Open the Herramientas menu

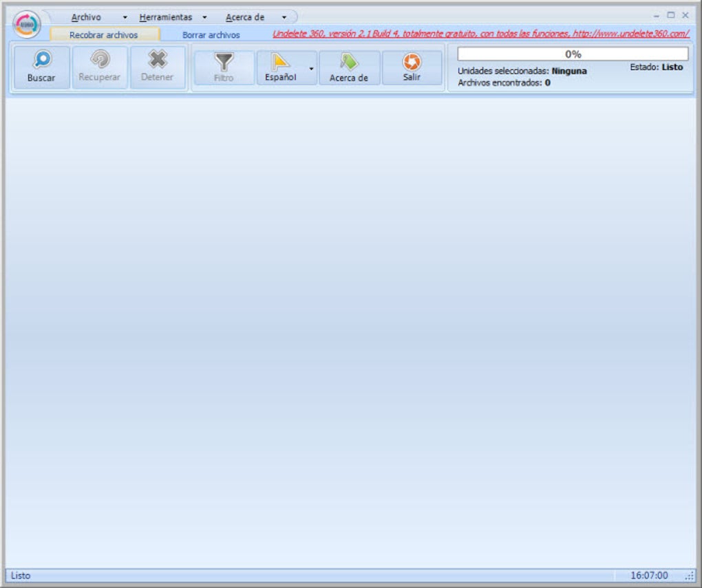166,17
